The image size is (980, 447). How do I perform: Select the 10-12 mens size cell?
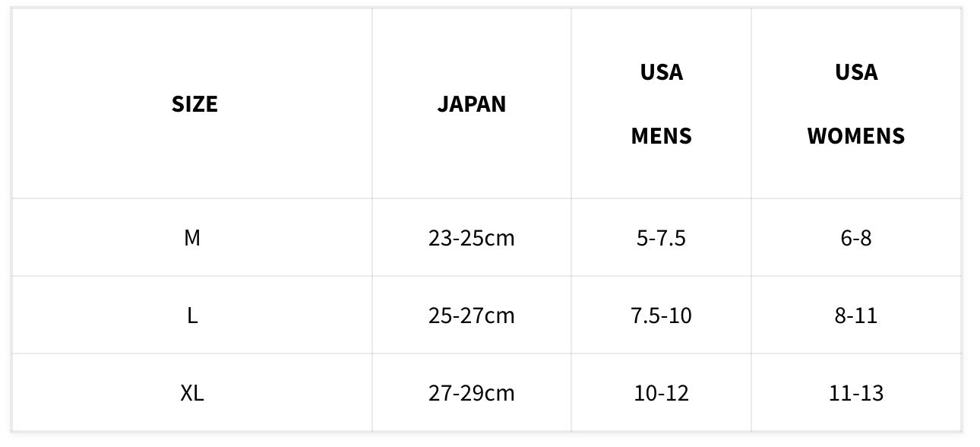pos(661,393)
